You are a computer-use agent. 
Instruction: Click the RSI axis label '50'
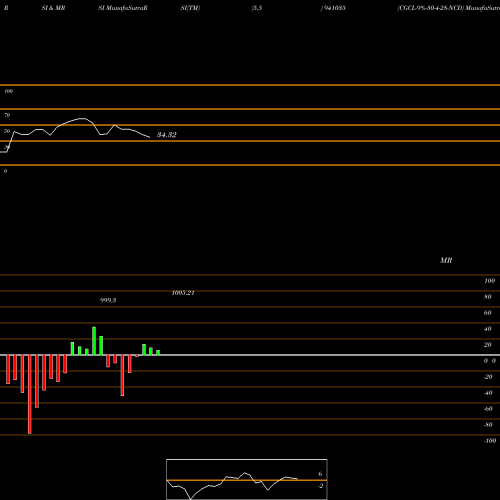(x=7, y=131)
